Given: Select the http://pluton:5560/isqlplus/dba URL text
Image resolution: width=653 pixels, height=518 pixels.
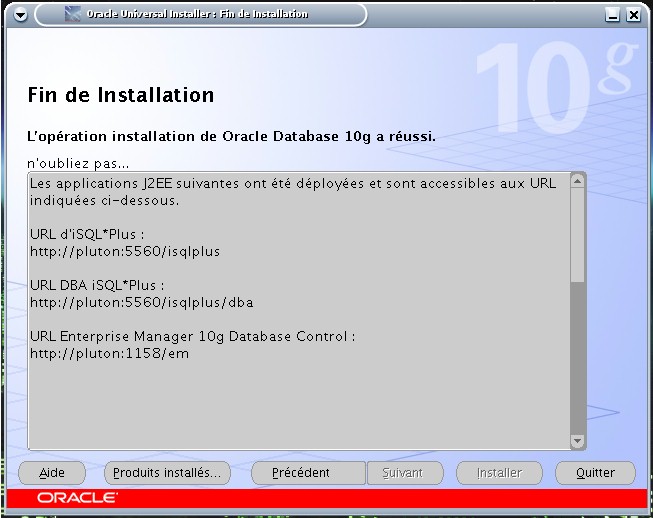Looking at the screenshot, I should (142, 302).
